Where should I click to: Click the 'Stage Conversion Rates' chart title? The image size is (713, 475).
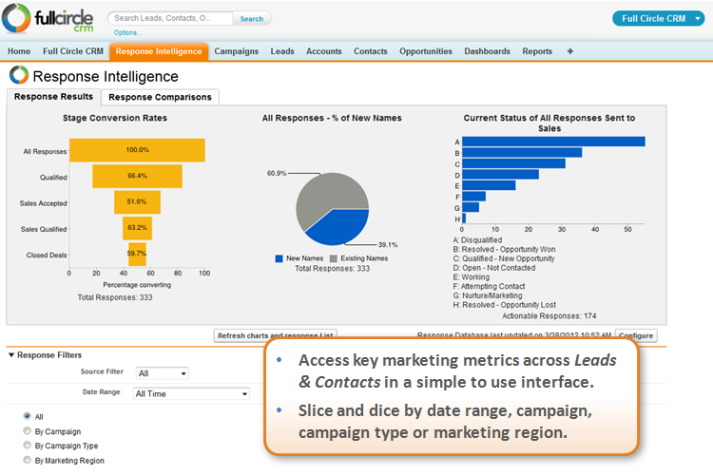point(115,118)
